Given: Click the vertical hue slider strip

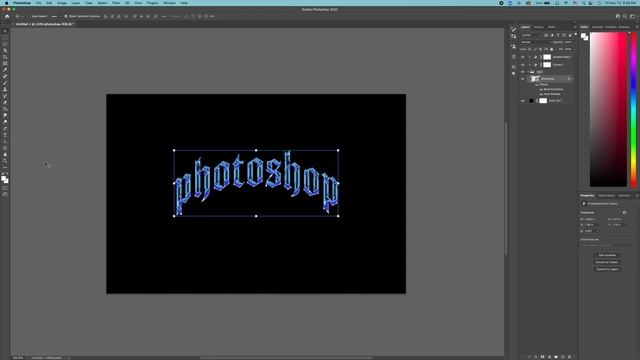Looking at the screenshot, I should pos(634,109).
